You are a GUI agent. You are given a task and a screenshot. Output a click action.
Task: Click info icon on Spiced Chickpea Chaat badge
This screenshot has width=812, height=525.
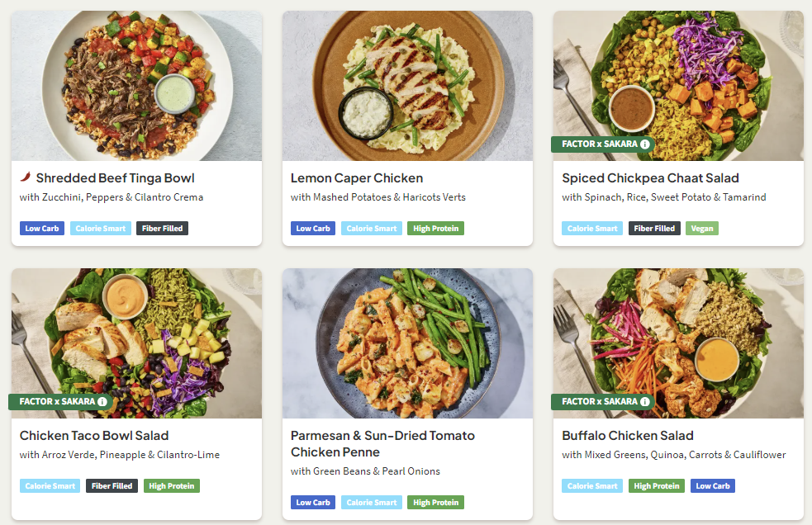click(645, 144)
